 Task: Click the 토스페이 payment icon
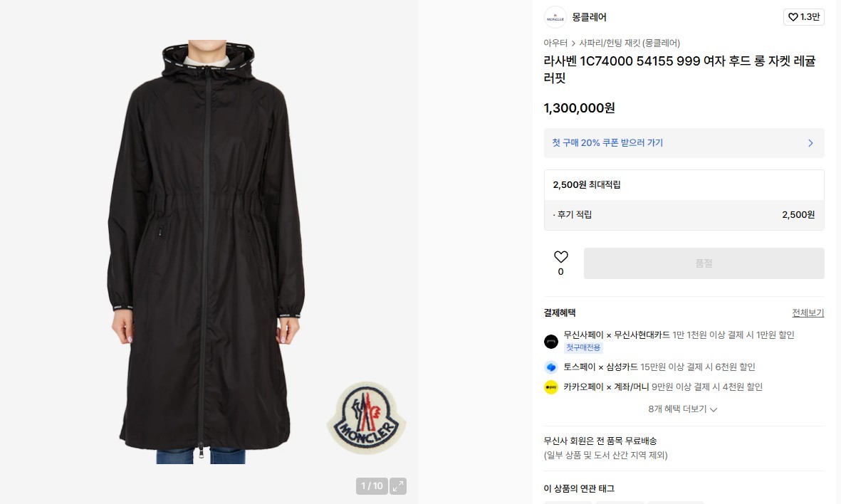[x=551, y=367]
